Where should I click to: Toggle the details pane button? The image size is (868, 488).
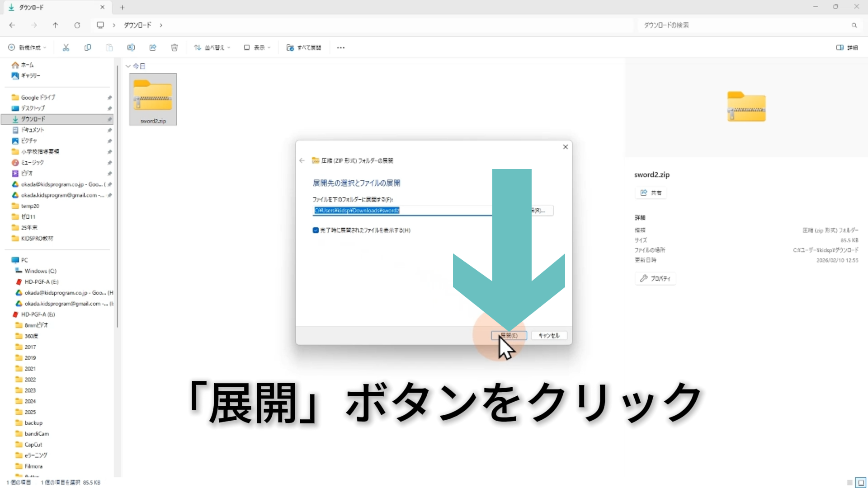pos(847,47)
